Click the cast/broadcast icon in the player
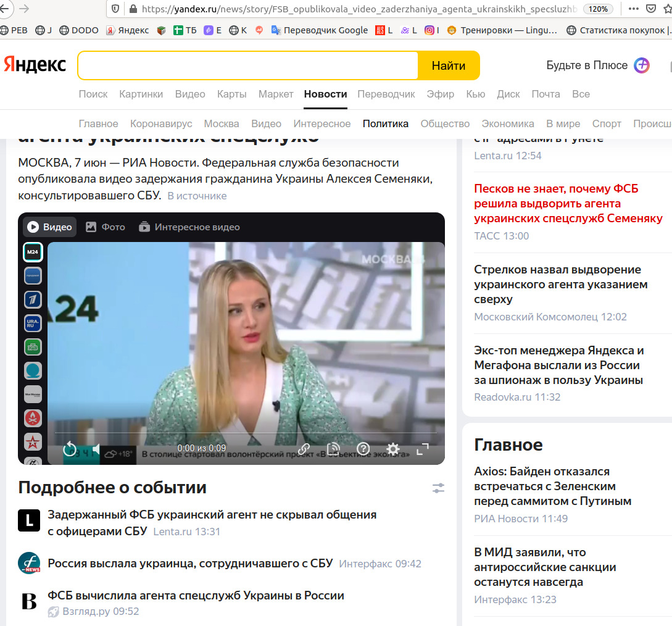 tap(333, 449)
